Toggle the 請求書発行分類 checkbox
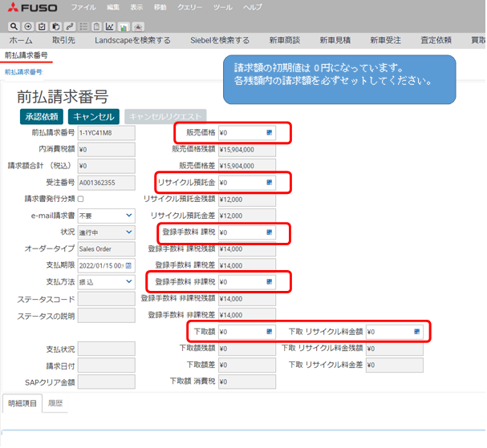This screenshot has width=487, height=448. [x=80, y=199]
